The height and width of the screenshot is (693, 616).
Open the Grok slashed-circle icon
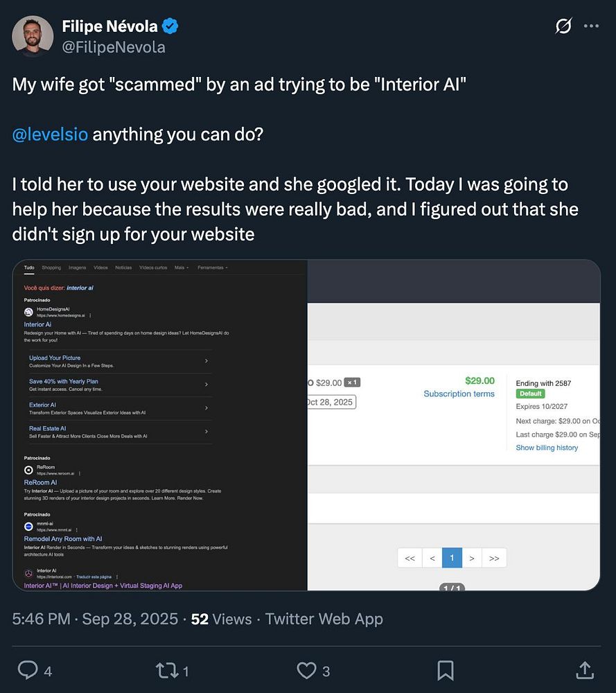[563, 26]
